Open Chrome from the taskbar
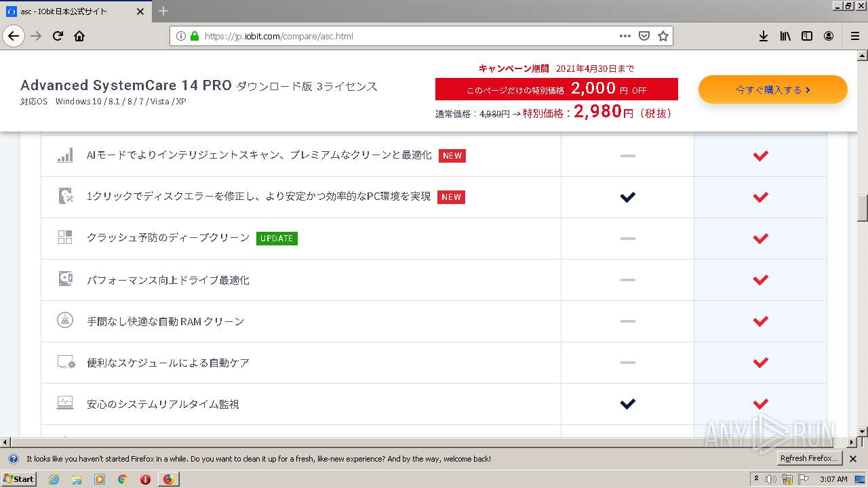 tap(122, 479)
